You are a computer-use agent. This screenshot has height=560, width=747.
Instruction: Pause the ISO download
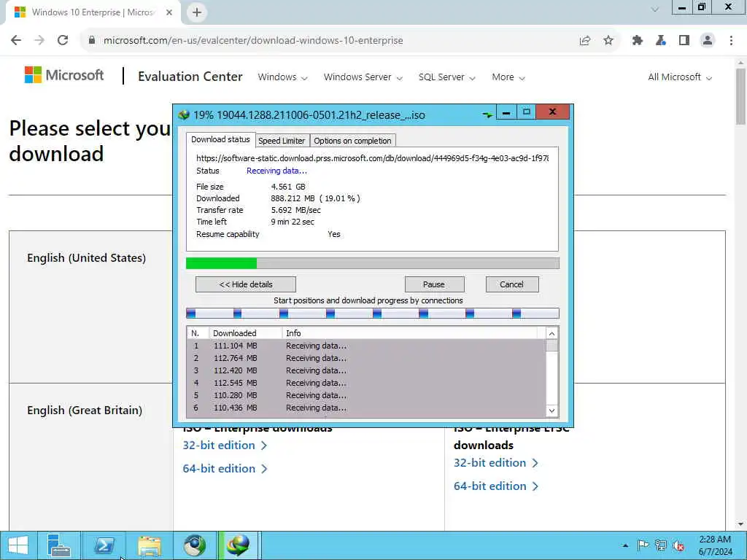click(434, 284)
